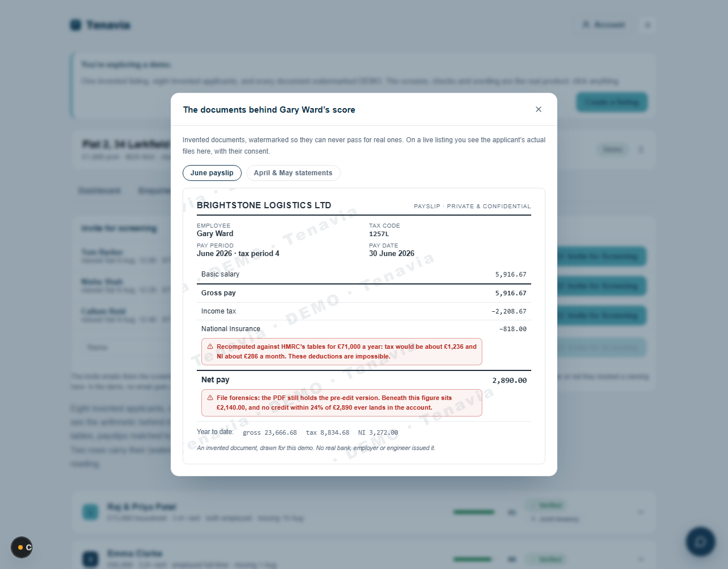The height and width of the screenshot is (569, 728).
Task: Click the Net pay row label
Action: tap(216, 380)
